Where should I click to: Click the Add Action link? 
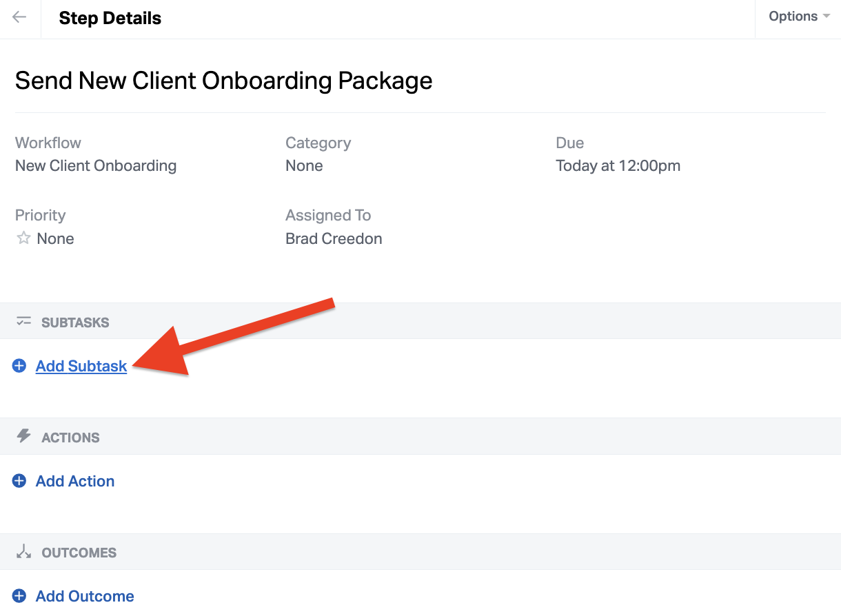point(75,481)
